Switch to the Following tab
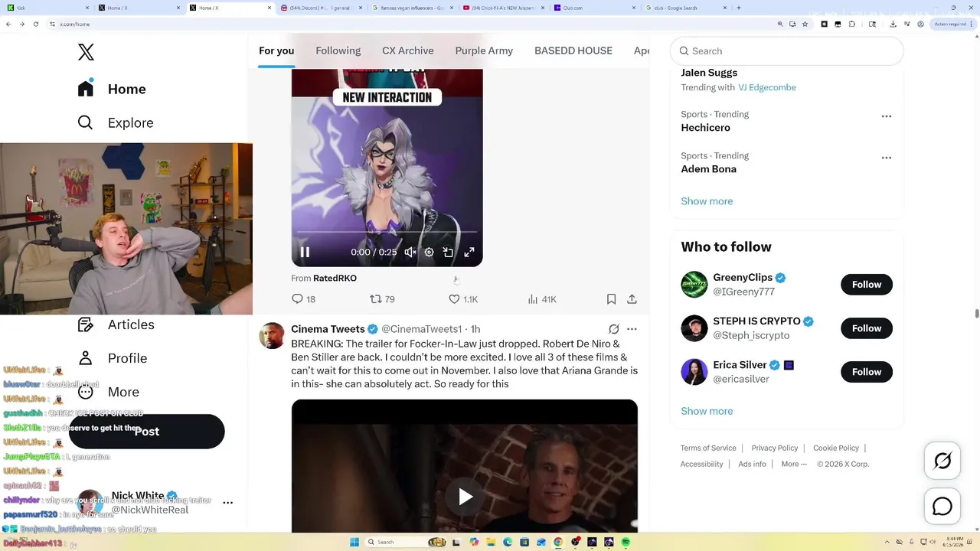 click(x=338, y=51)
